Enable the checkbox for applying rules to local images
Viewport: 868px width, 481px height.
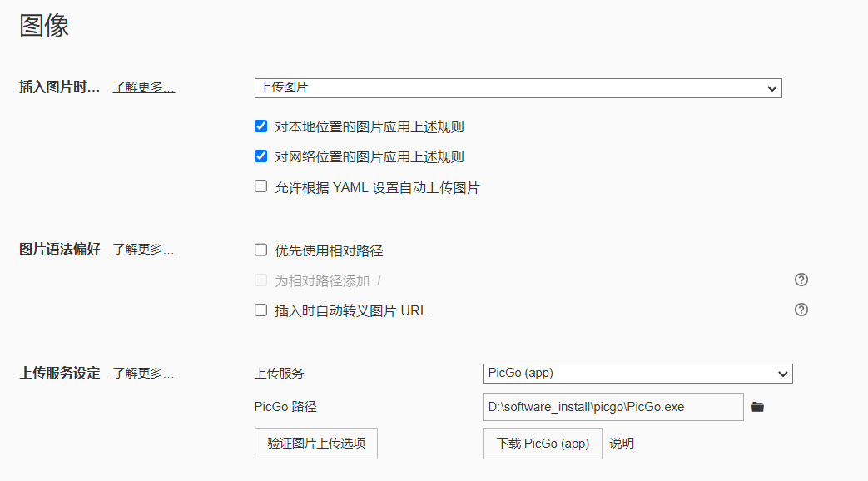(x=260, y=126)
